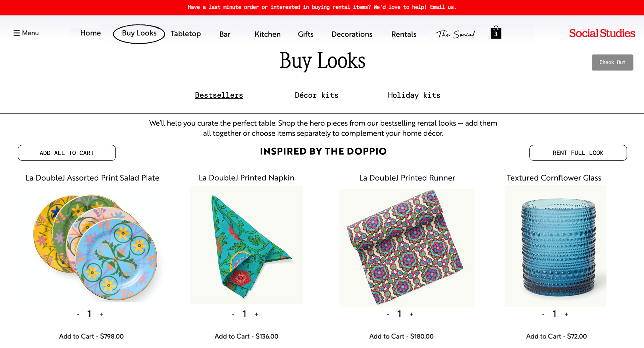Open the Rentals navigation item
Screen dimensions: 644x348
tap(404, 34)
